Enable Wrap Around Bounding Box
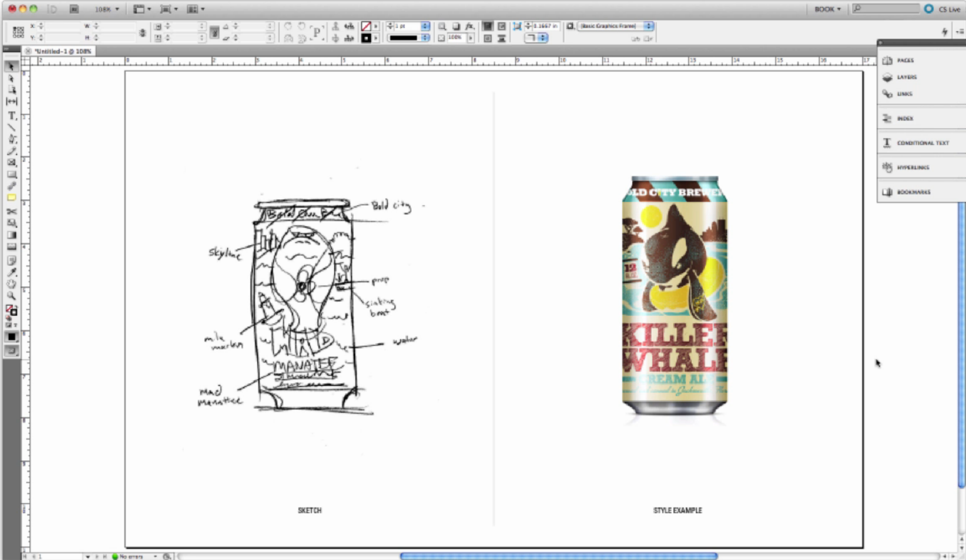The height and width of the screenshot is (560, 966). (501, 26)
